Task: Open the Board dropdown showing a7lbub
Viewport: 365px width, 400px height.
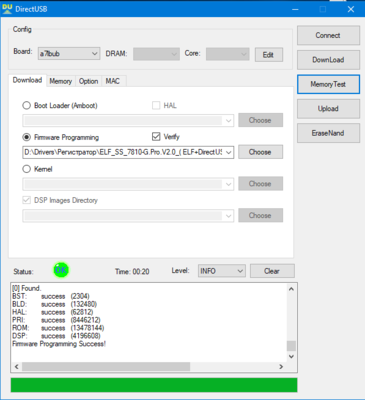Action: coord(69,54)
